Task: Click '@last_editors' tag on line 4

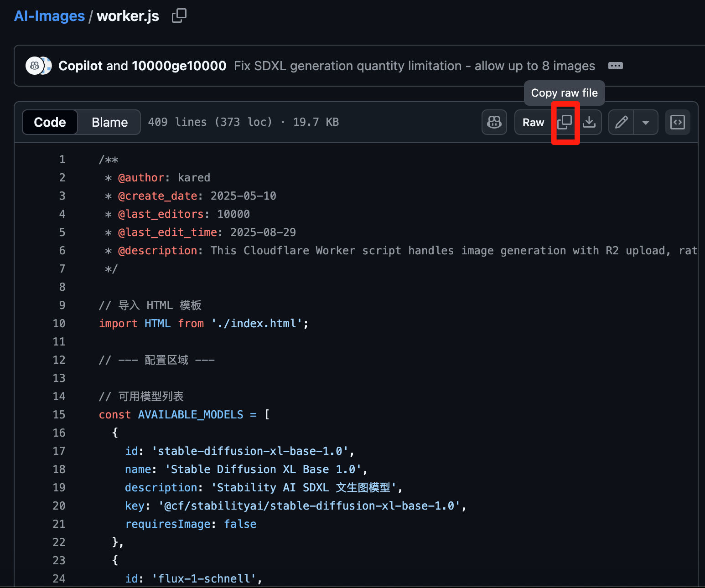Action: [161, 214]
